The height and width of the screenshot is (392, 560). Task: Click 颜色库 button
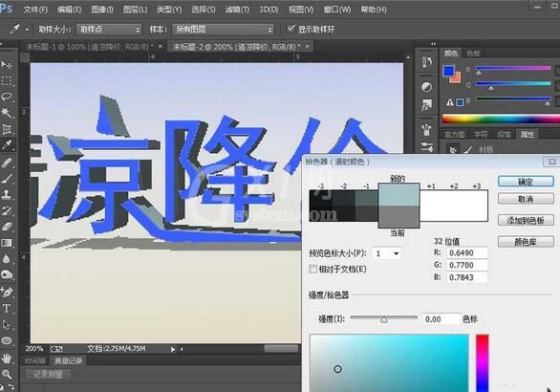(x=526, y=242)
